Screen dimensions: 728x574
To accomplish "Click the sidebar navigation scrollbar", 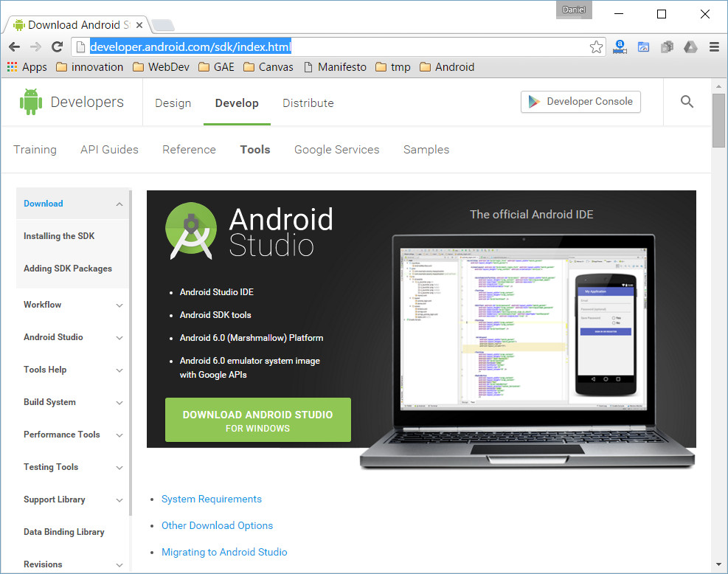I will pyautogui.click(x=131, y=353).
